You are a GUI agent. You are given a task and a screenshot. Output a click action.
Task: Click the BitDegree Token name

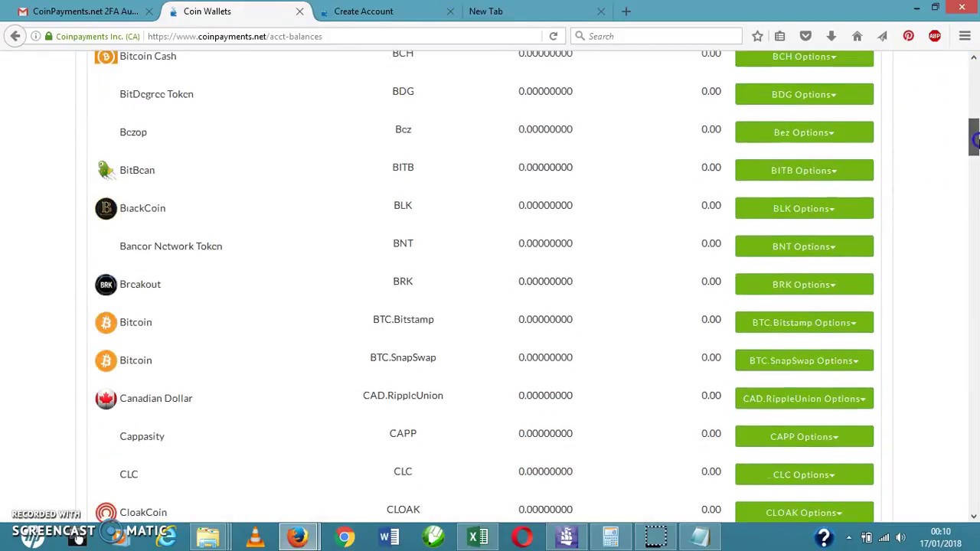pyautogui.click(x=156, y=94)
